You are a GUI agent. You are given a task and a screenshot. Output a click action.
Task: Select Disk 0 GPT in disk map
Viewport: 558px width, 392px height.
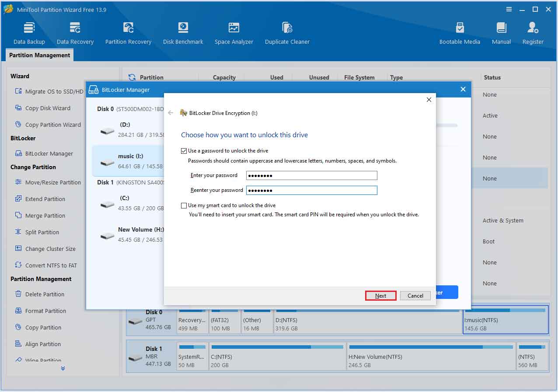click(151, 320)
